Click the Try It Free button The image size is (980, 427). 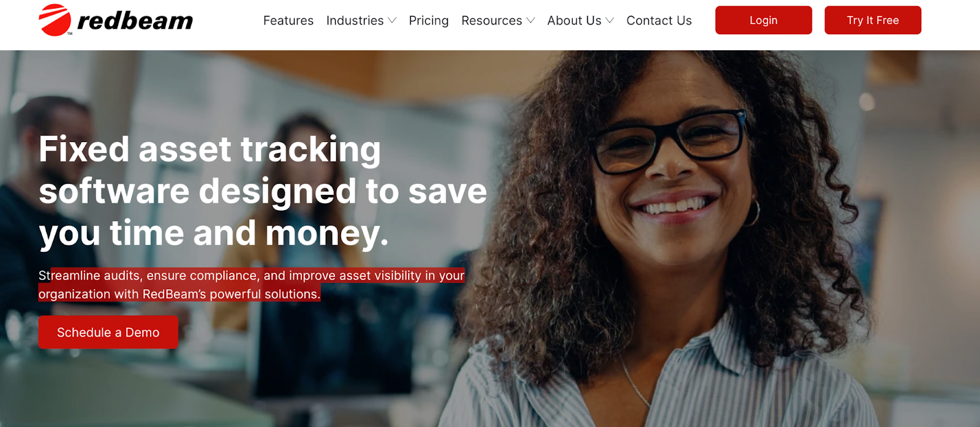pyautogui.click(x=873, y=20)
